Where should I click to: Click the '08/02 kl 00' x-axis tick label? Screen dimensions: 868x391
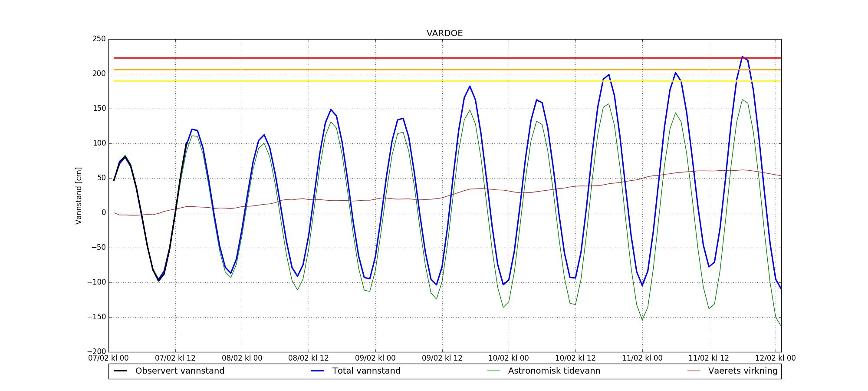point(242,358)
